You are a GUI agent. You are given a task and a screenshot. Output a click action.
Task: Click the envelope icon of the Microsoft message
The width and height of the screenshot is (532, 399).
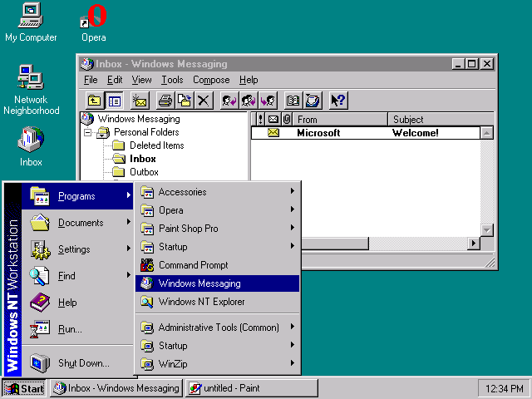click(273, 133)
